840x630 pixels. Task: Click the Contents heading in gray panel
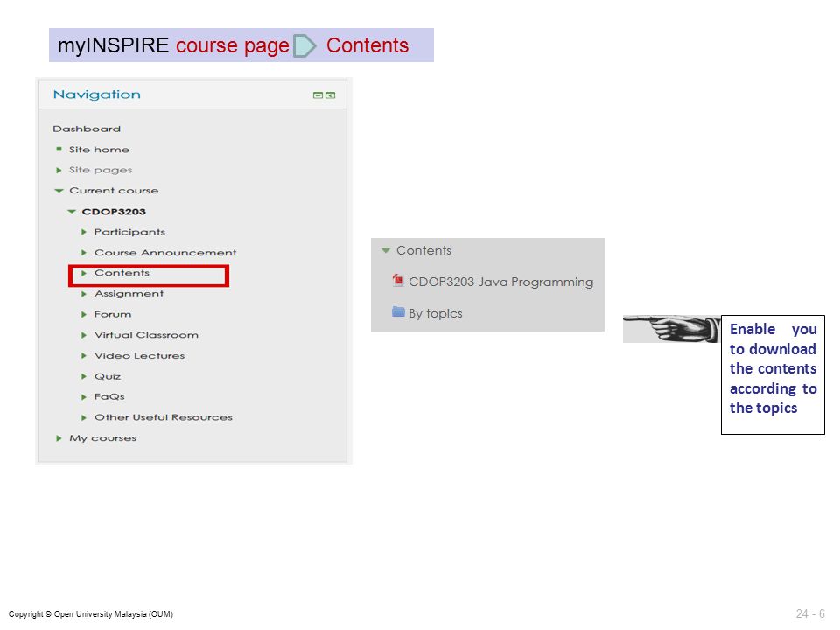point(423,250)
